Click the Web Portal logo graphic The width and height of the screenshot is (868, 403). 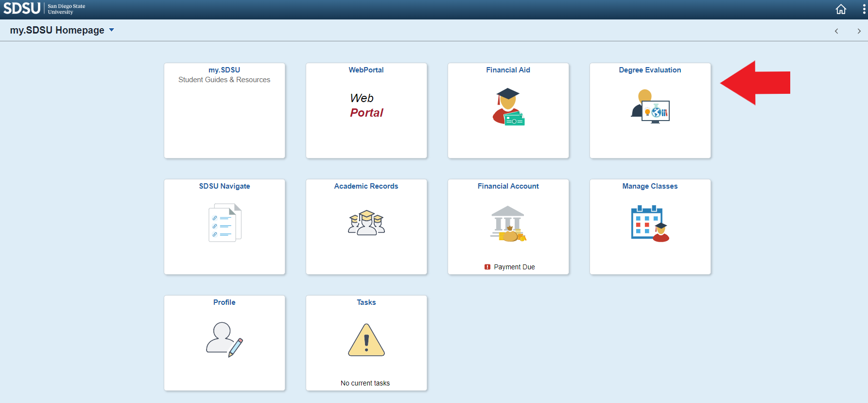click(x=366, y=105)
